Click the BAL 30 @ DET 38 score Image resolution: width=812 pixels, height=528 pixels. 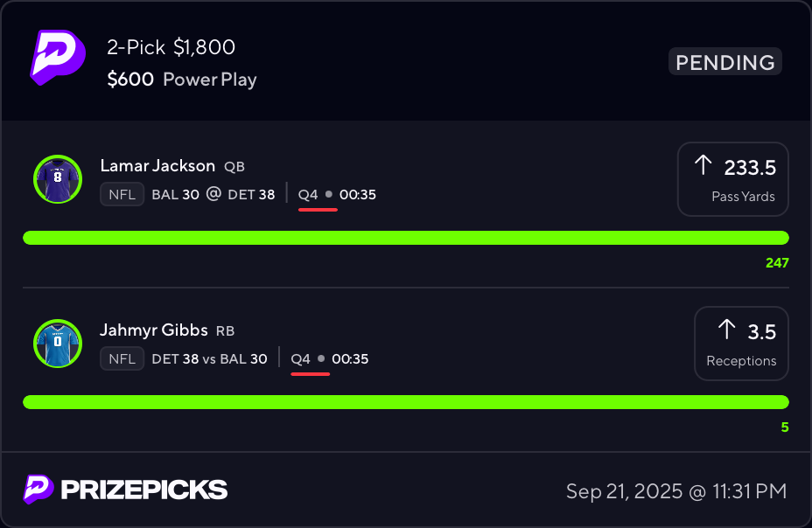pos(213,194)
